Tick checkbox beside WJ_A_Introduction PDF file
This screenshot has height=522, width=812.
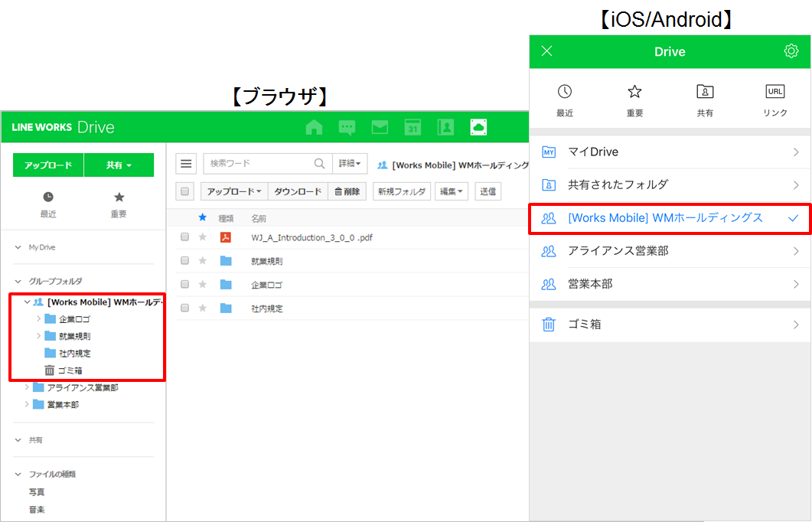[x=184, y=237]
